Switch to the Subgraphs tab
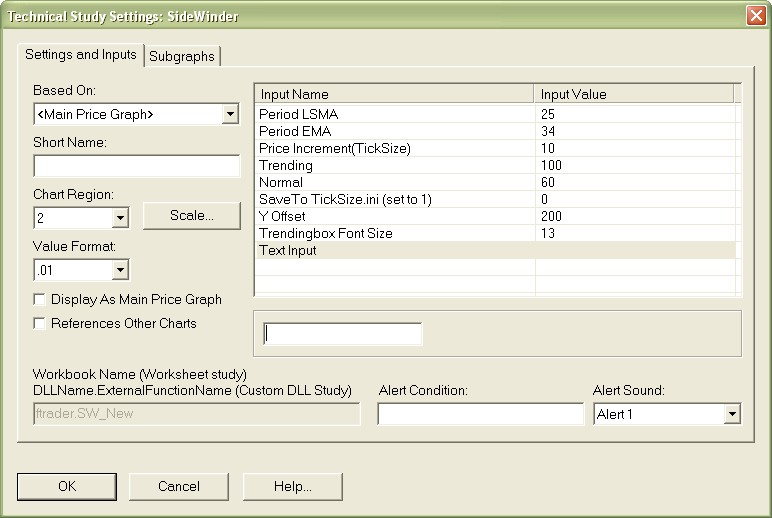 pos(181,56)
